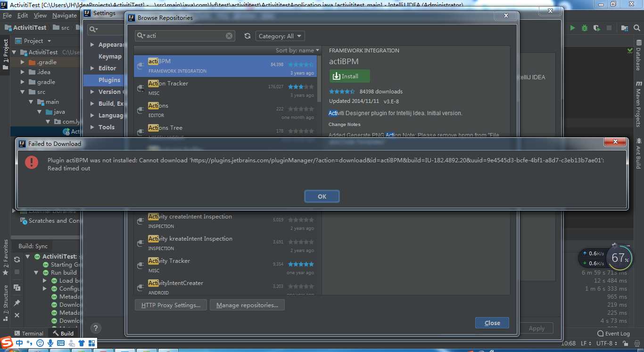Screen dimensions: 644x352
Task: Expand the .idea folder in Project tree
Action: coord(23,72)
